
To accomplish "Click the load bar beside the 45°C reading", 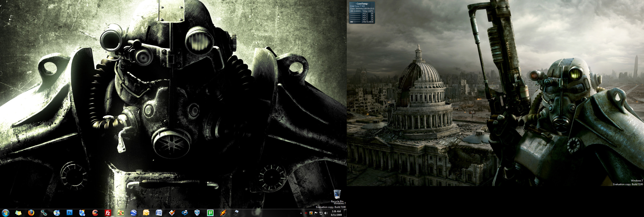I will 355,16.
